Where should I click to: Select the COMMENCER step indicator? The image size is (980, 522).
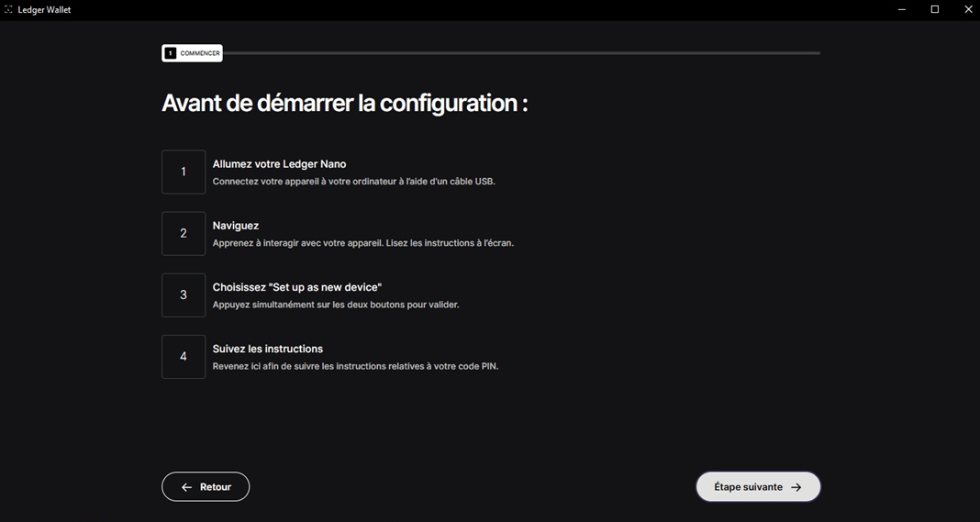point(193,53)
